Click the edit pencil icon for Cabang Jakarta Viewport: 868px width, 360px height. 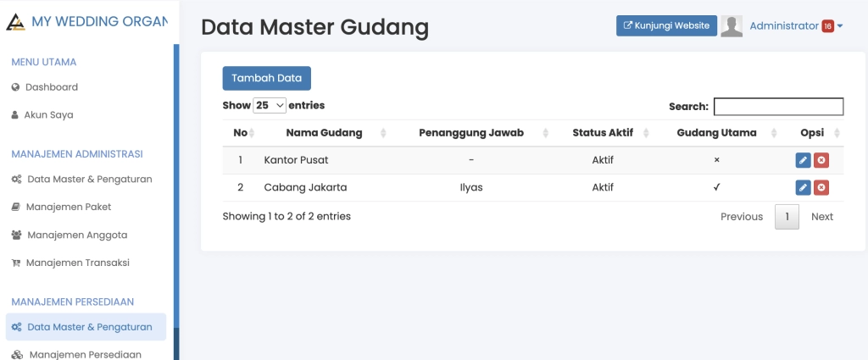803,188
